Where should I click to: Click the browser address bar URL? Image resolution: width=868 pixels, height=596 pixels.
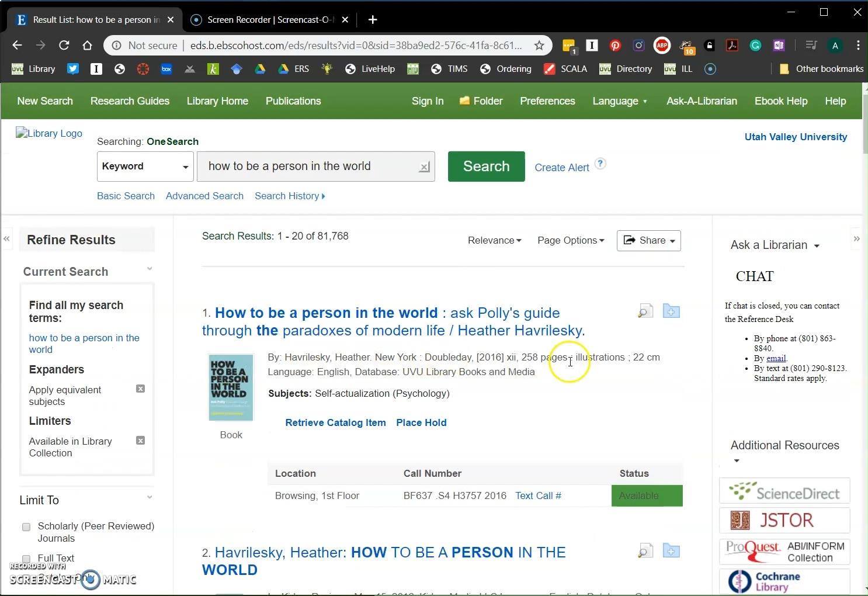pos(356,45)
